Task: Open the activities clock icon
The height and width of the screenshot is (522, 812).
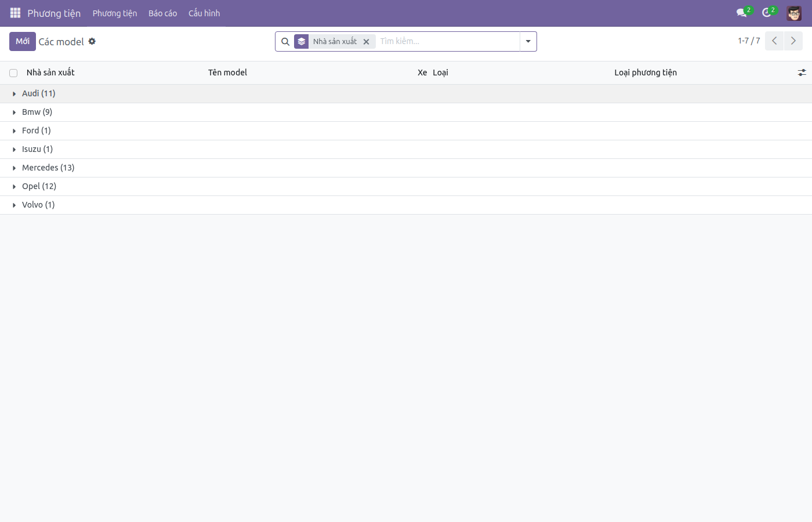Action: coord(766,13)
